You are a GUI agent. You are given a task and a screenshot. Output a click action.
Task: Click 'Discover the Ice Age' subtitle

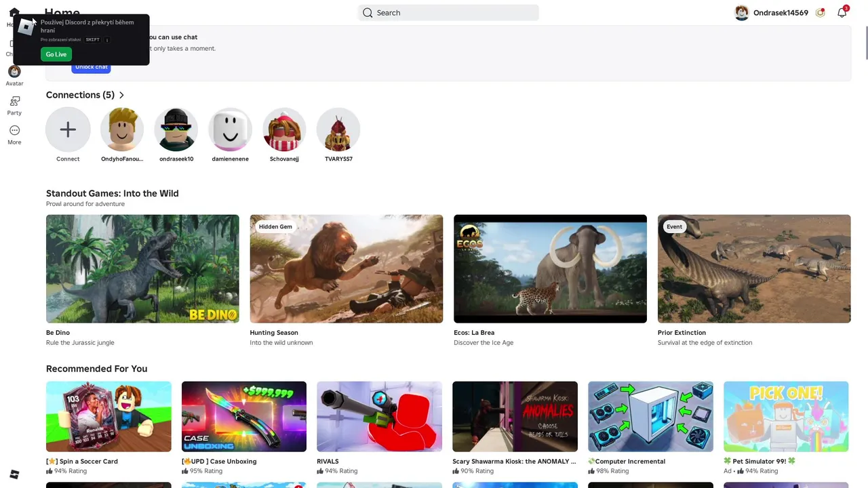point(484,343)
